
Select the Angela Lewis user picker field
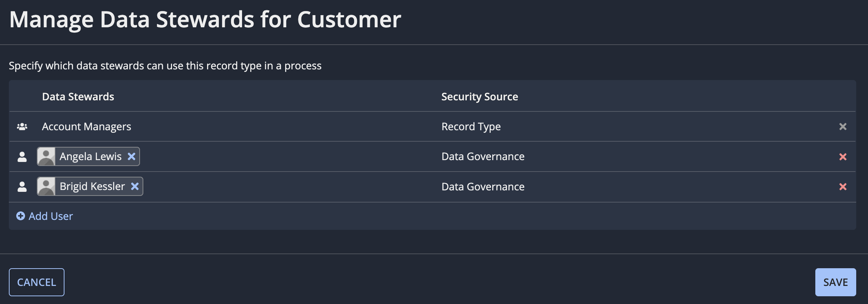pyautogui.click(x=88, y=156)
